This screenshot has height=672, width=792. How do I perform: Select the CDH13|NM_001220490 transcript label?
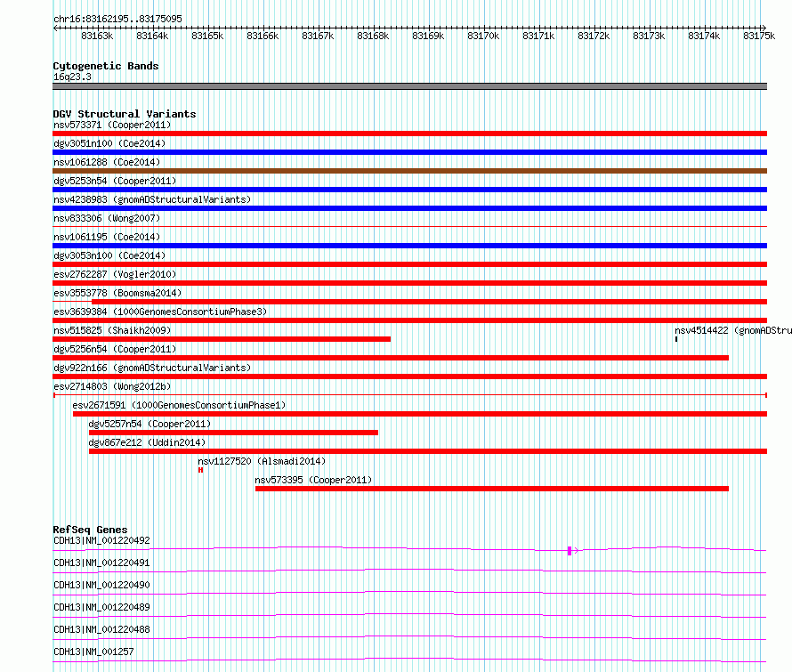click(101, 585)
